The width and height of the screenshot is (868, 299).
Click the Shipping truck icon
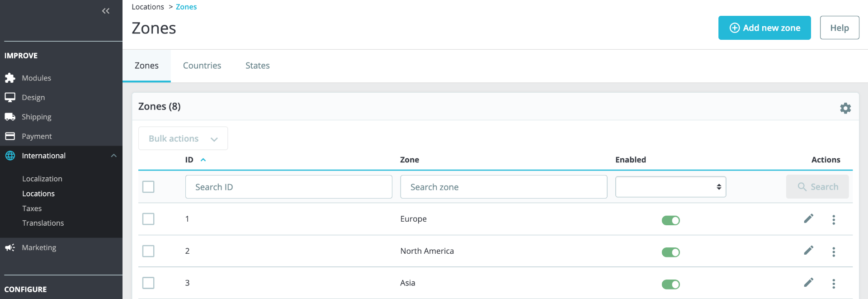point(10,117)
